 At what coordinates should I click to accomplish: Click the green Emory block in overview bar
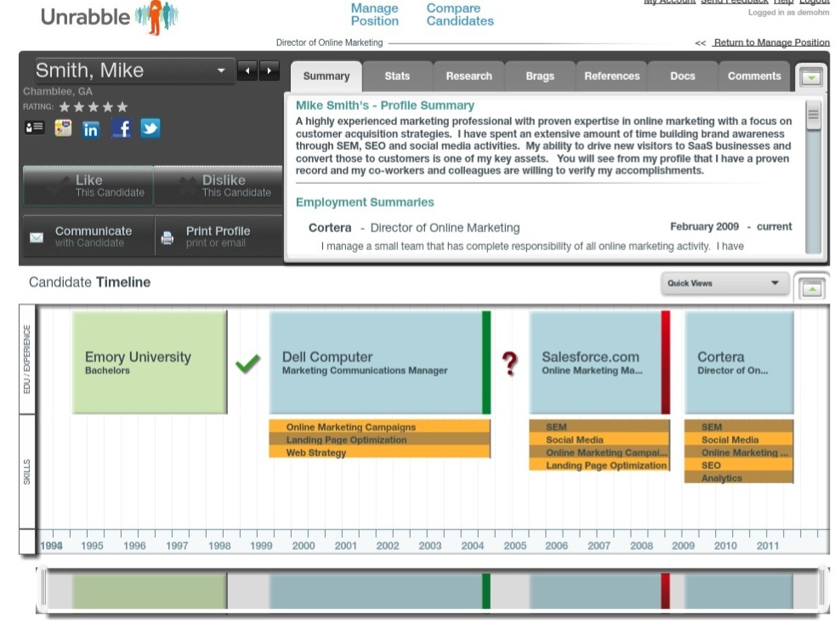150,590
